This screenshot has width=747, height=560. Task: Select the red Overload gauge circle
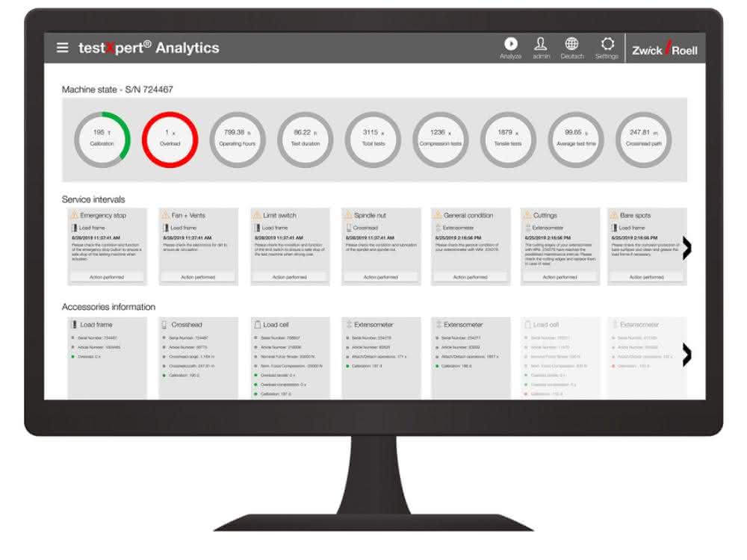click(x=170, y=140)
